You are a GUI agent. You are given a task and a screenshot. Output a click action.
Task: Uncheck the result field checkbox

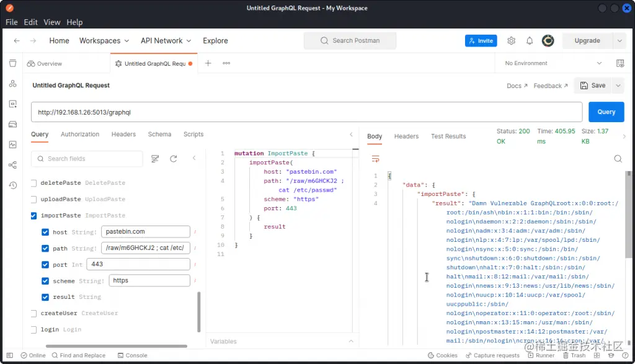point(45,297)
